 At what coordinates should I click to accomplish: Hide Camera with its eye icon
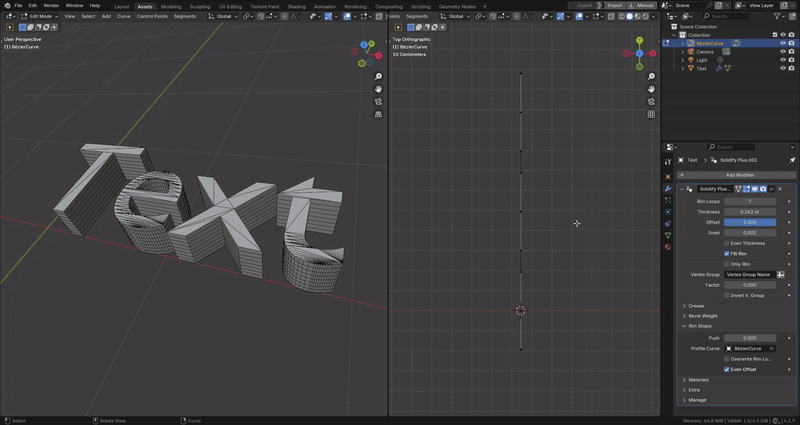tap(783, 52)
